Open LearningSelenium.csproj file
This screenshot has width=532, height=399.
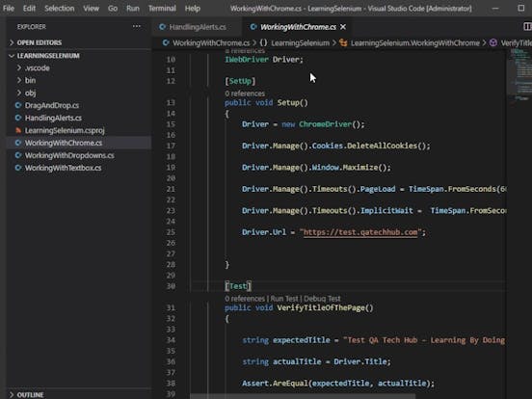[x=65, y=130]
